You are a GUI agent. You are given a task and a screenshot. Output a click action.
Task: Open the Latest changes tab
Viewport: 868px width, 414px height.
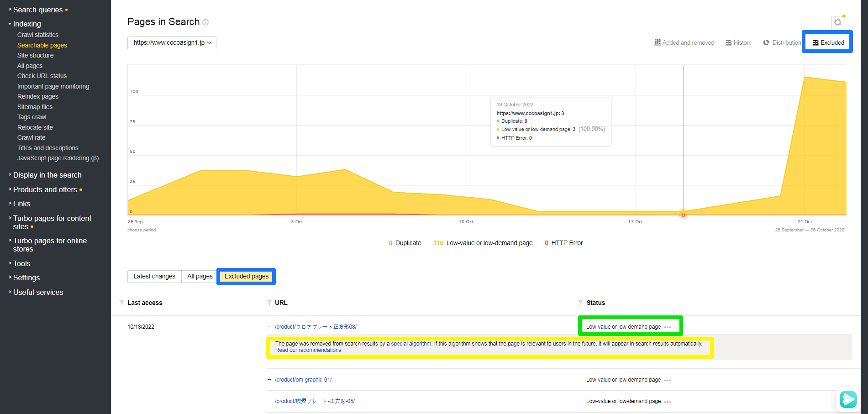click(x=154, y=276)
